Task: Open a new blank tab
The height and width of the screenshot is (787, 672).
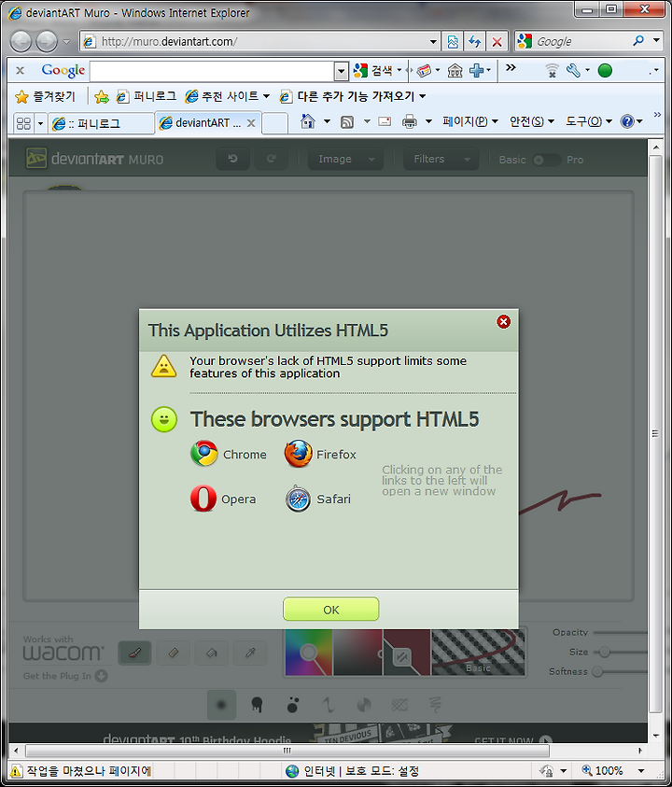Action: (275, 123)
